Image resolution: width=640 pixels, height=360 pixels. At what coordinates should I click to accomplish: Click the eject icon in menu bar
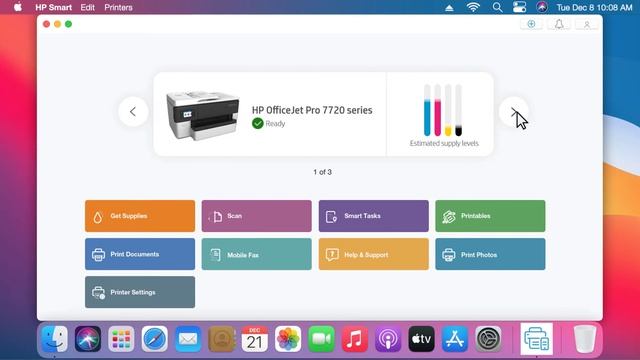tap(449, 8)
